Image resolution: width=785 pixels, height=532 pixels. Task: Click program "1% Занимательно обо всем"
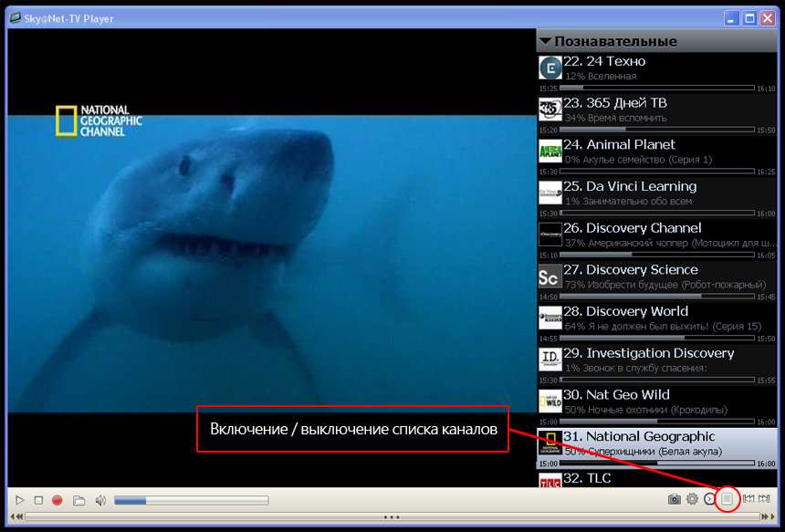(628, 201)
